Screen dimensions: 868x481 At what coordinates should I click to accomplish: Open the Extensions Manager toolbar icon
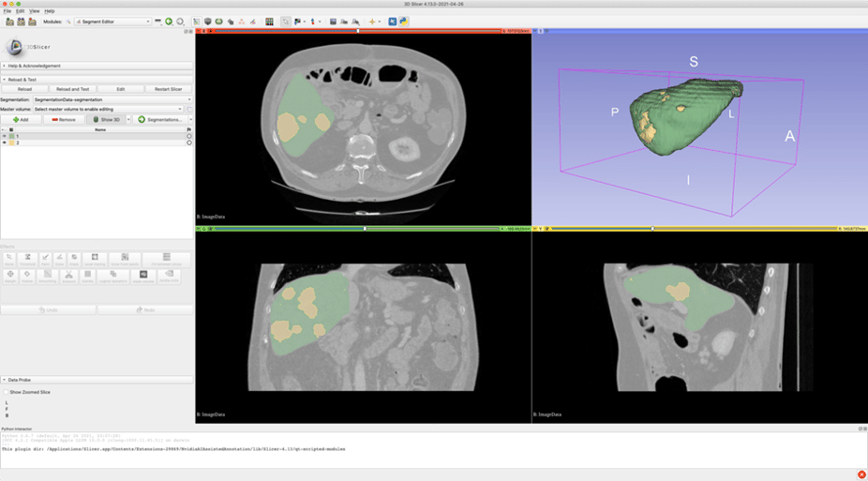(393, 22)
